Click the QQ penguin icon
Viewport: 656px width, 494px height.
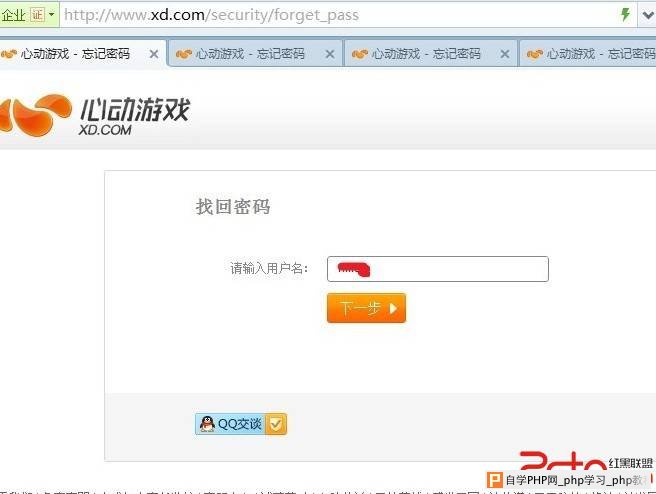(207, 424)
